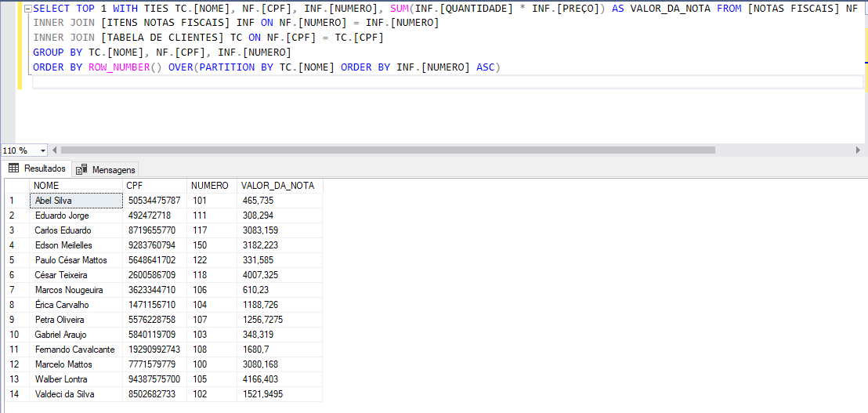Click VALOR_DA_NOTA value 465,735

(280, 201)
